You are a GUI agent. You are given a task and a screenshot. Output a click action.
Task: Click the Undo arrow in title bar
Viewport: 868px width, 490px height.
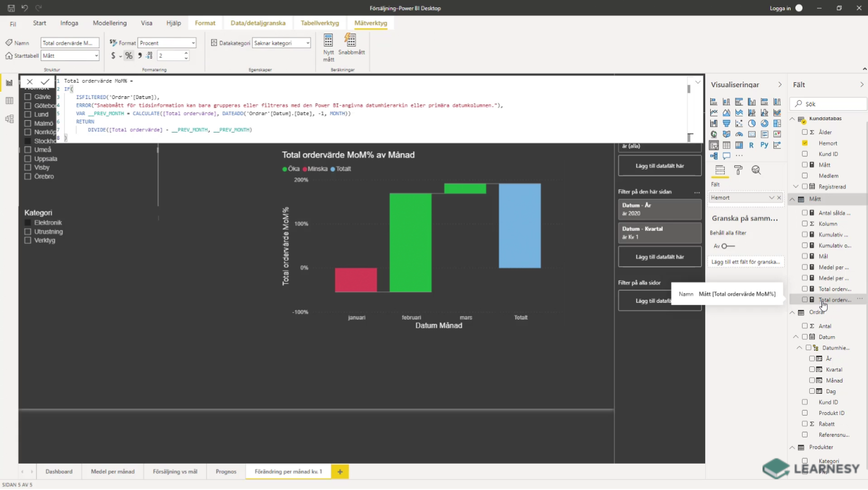click(25, 8)
